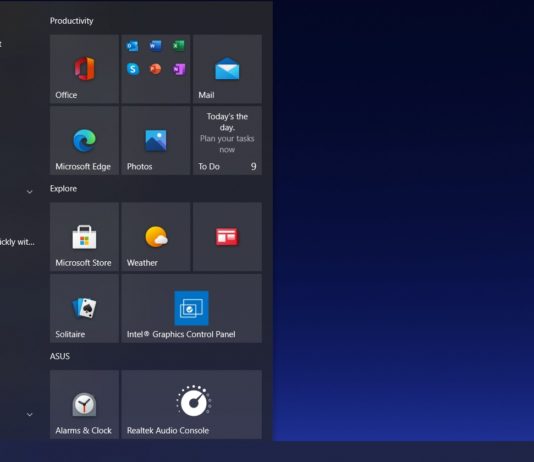Image resolution: width=534 pixels, height=462 pixels.
Task: Open the Microsoft Store tile
Action: (x=84, y=237)
